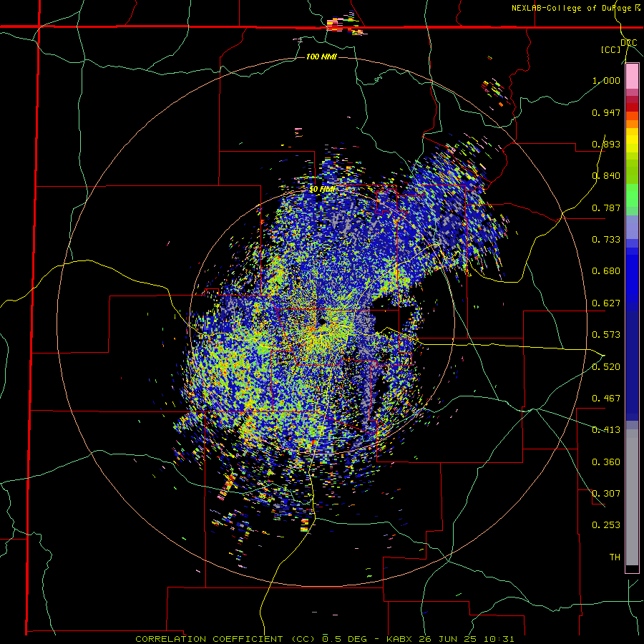The width and height of the screenshot is (644, 644).
Task: Click the 0.627 legend value
Action: pyautogui.click(x=606, y=303)
